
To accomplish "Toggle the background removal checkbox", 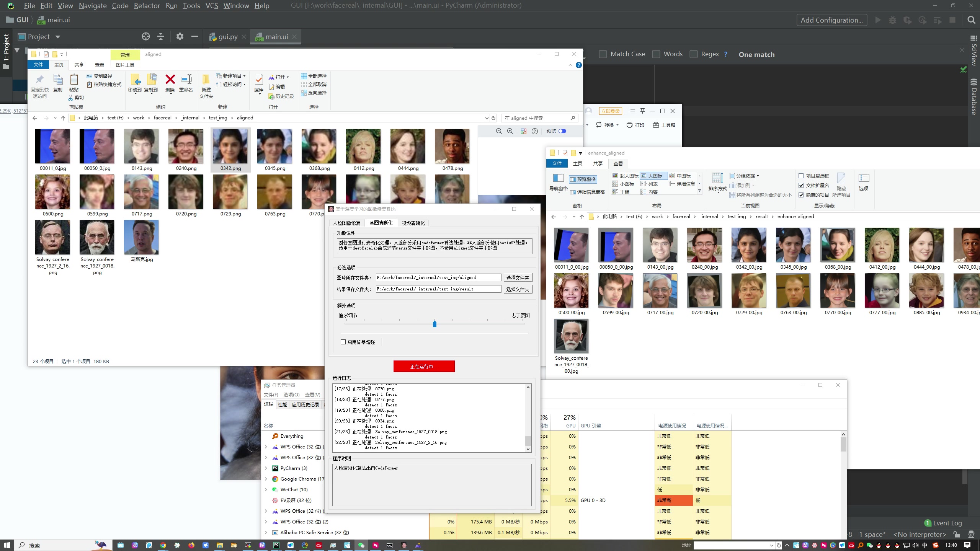I will pos(343,342).
